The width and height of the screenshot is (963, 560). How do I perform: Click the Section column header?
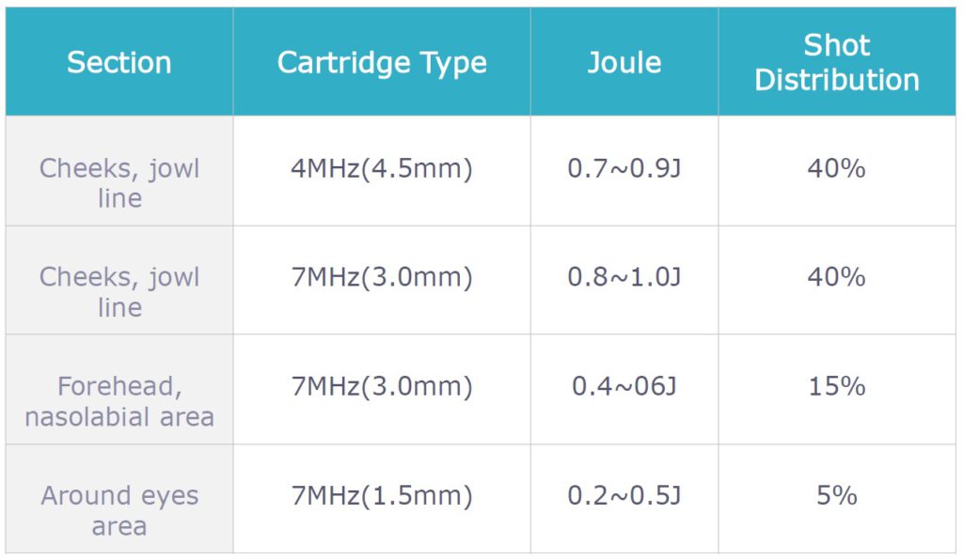click(x=119, y=63)
